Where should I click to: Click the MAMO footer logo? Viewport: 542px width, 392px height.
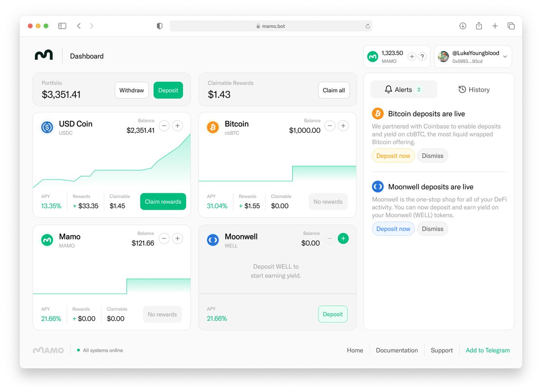coord(48,350)
